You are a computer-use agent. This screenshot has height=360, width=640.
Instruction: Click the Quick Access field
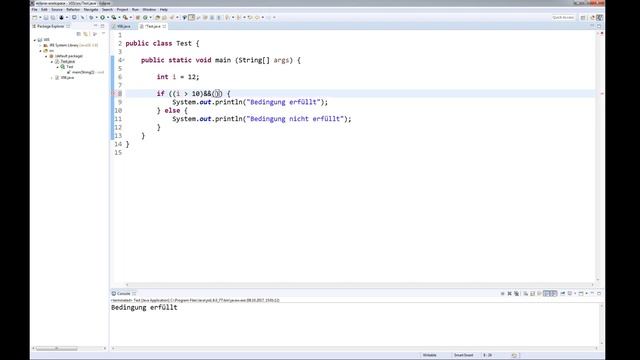tap(563, 18)
